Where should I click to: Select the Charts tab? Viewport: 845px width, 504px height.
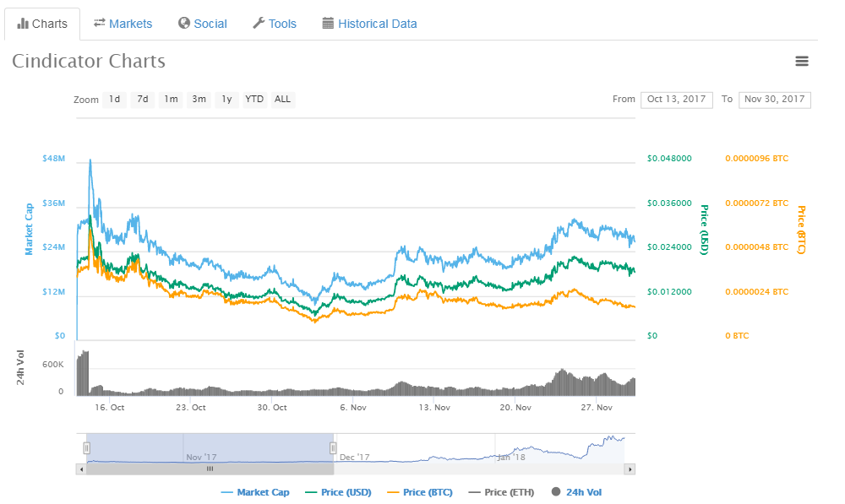coord(42,24)
